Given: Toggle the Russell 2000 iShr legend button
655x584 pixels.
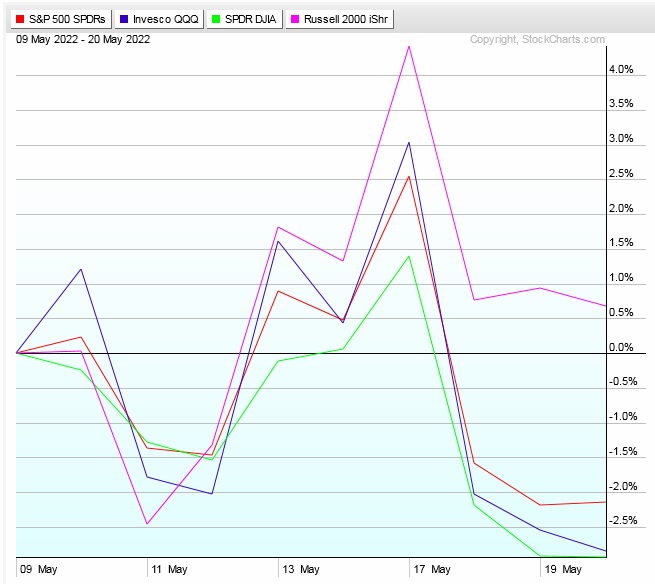Looking at the screenshot, I should [340, 19].
